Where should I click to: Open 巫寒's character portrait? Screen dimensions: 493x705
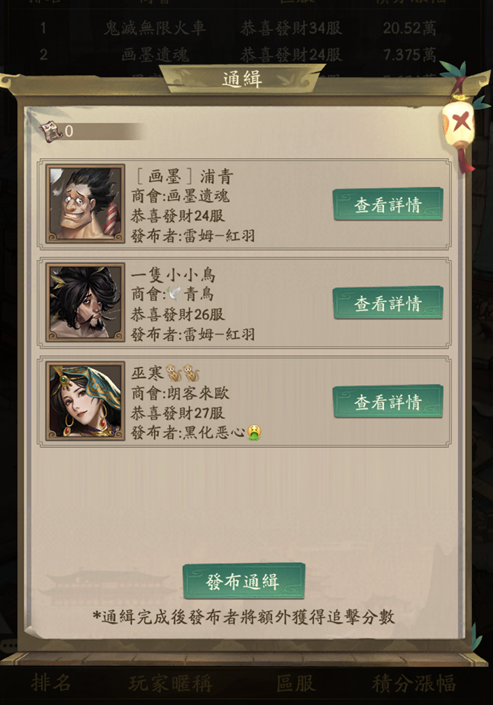pos(85,401)
